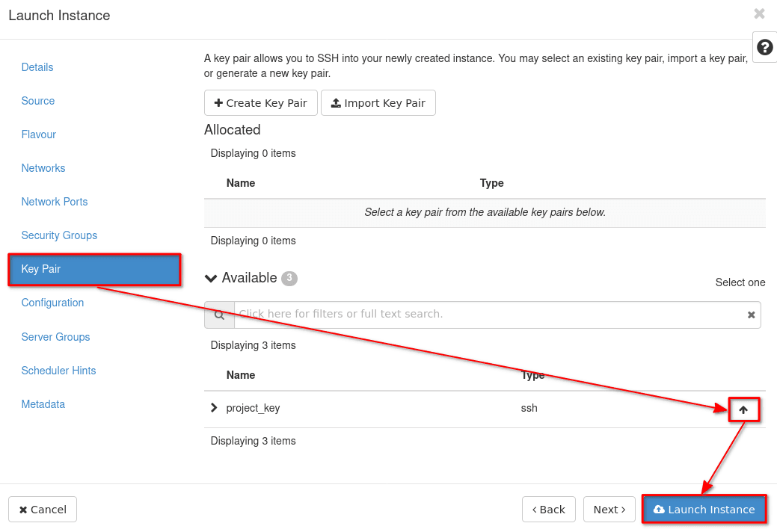
Task: Allocate project_key using the up arrow
Action: click(x=743, y=409)
